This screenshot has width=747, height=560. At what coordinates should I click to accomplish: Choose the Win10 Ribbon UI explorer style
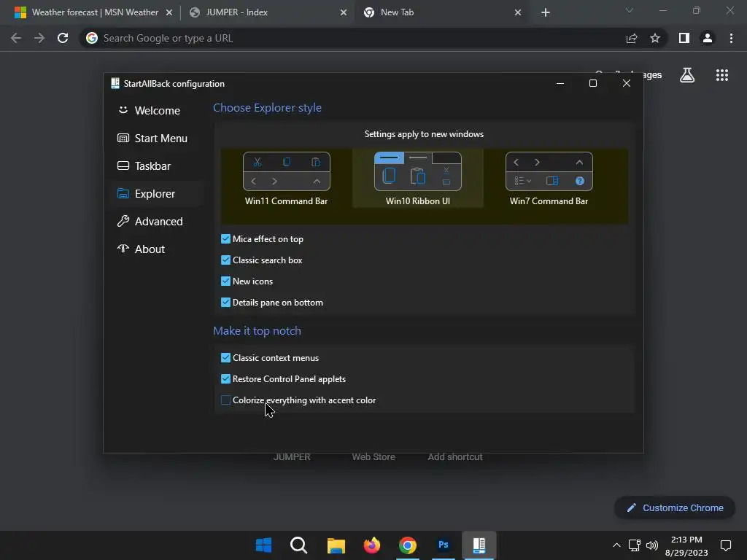[x=418, y=179]
